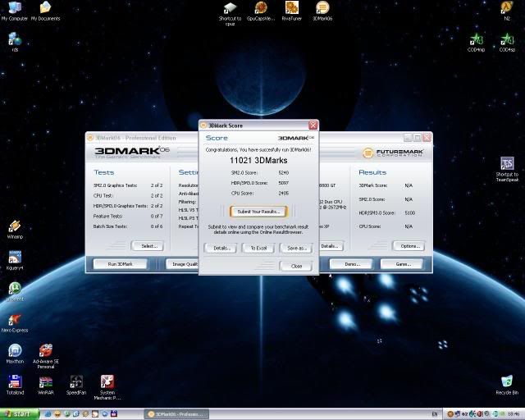Close the 3DMark Score dialog via Close button

(295, 266)
